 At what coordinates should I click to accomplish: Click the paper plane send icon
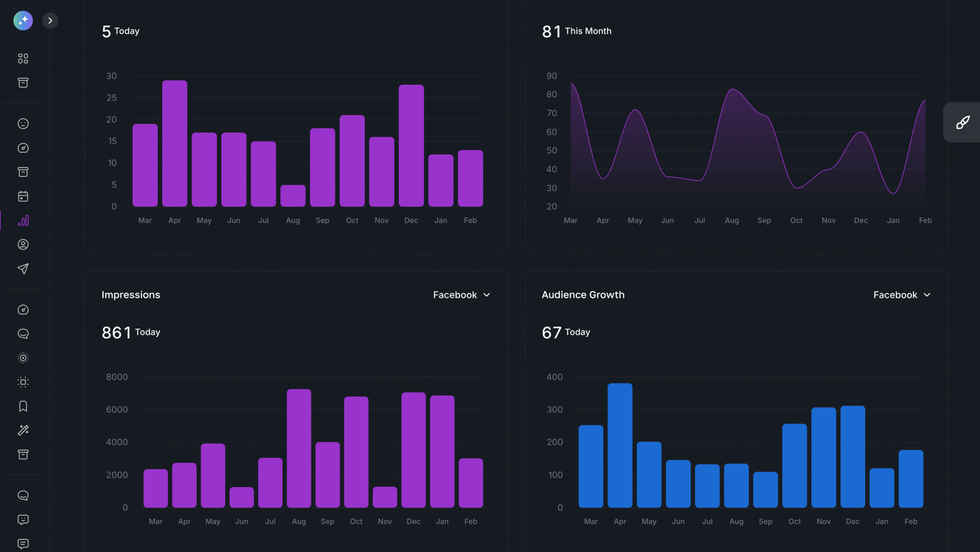coord(23,268)
